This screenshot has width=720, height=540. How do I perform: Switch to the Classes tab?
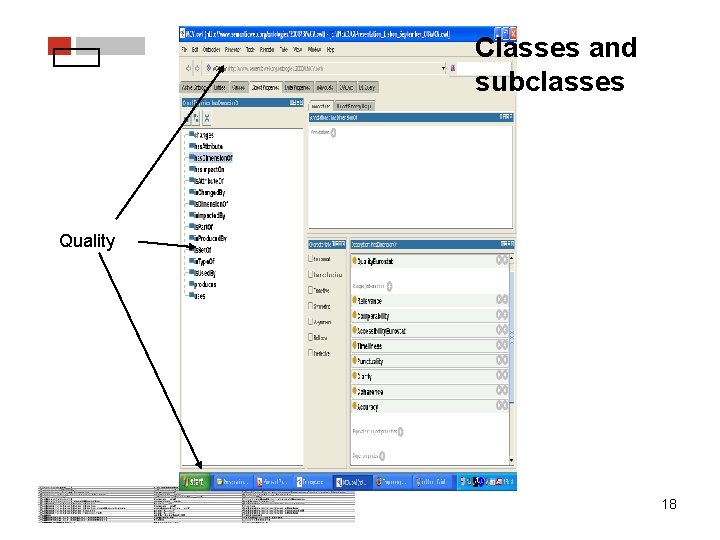click(238, 87)
